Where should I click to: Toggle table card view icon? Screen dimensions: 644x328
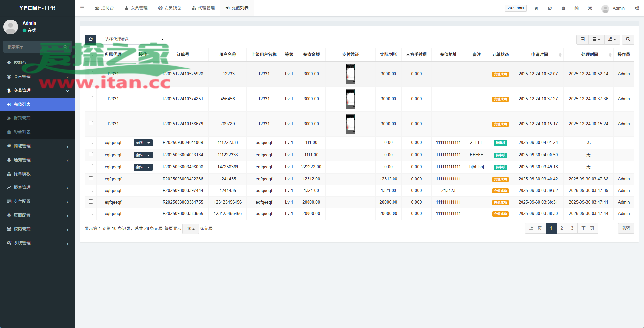point(582,39)
